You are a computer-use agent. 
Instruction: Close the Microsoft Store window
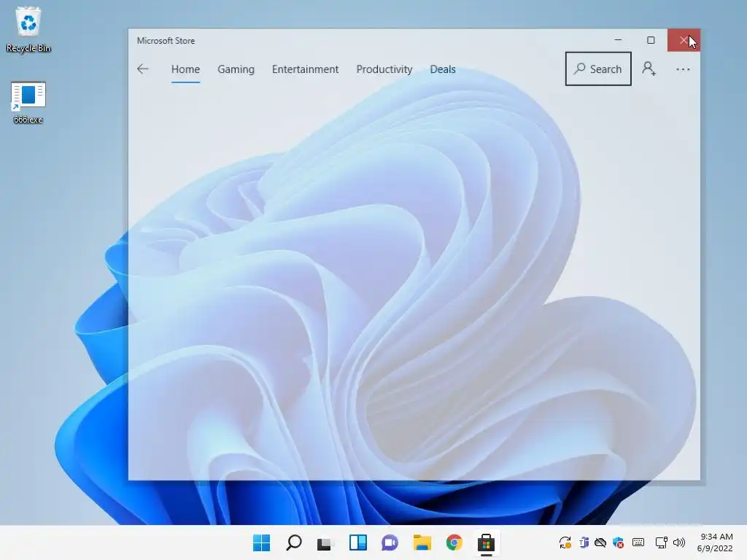click(x=684, y=40)
